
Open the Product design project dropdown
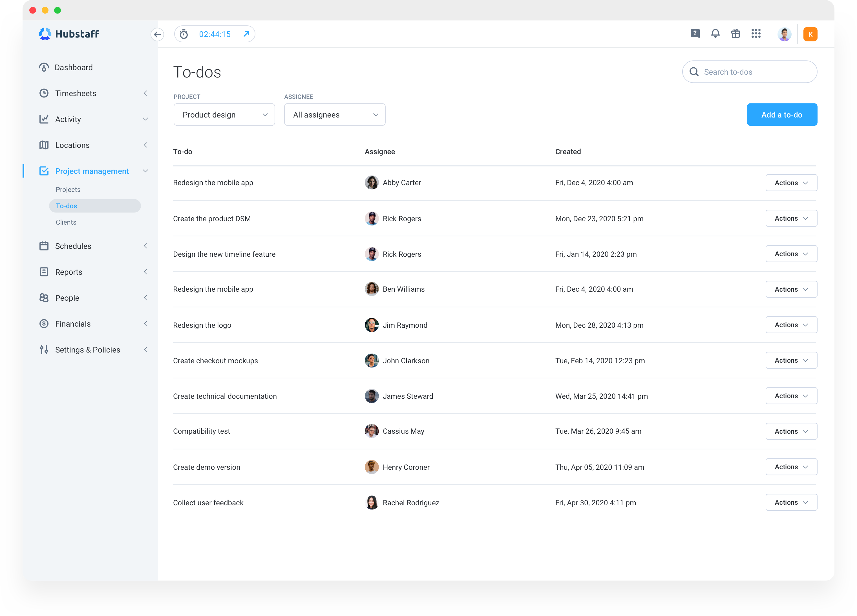(224, 114)
